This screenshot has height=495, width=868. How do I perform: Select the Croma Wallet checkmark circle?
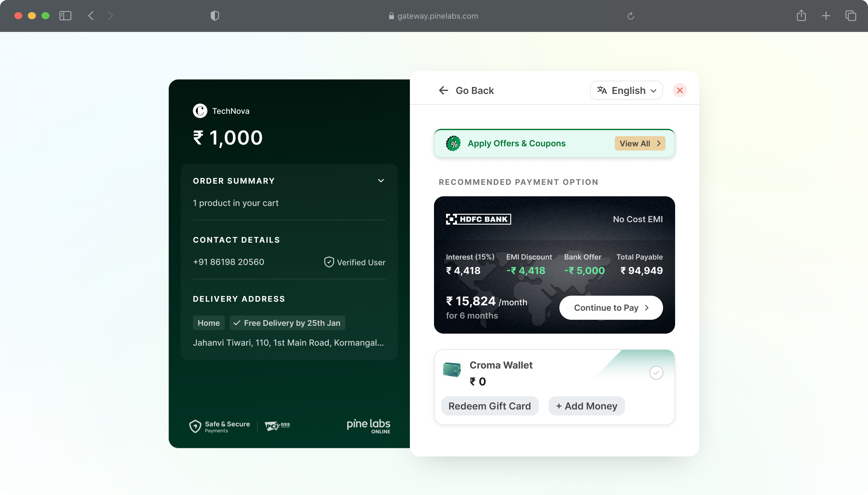pyautogui.click(x=656, y=373)
